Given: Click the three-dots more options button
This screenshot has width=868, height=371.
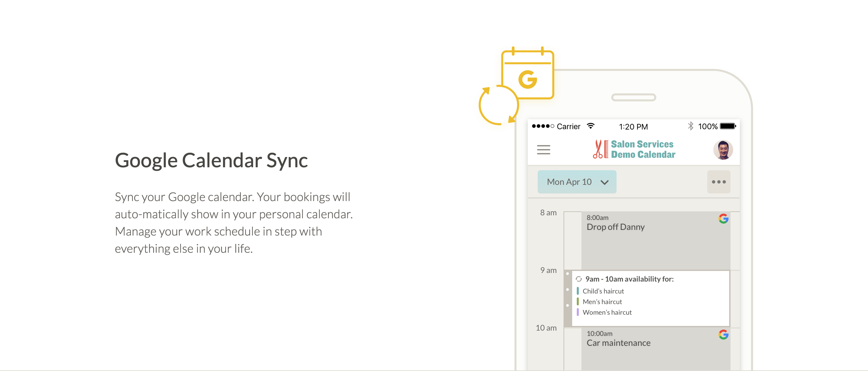Looking at the screenshot, I should (718, 182).
